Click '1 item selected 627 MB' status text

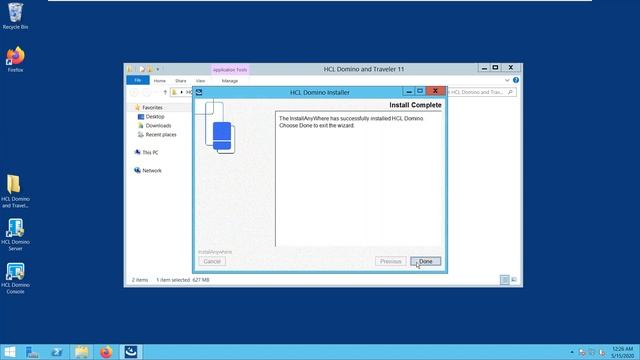tap(183, 280)
